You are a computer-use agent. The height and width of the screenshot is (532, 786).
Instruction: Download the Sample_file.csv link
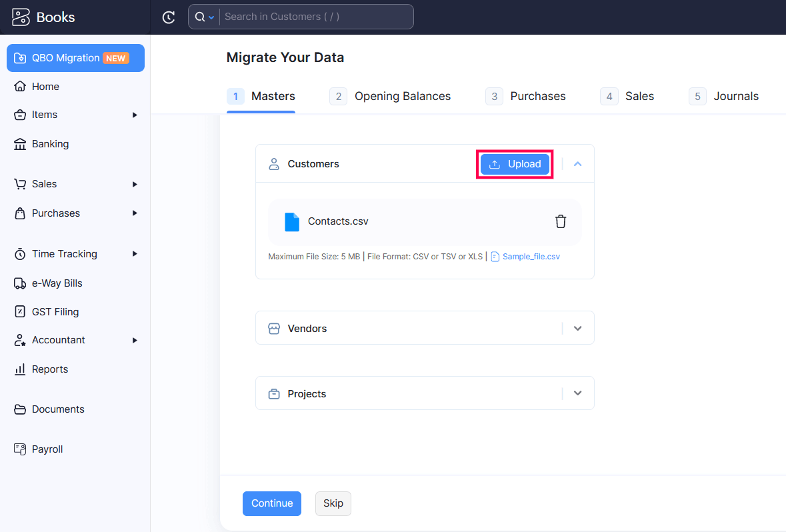531,257
